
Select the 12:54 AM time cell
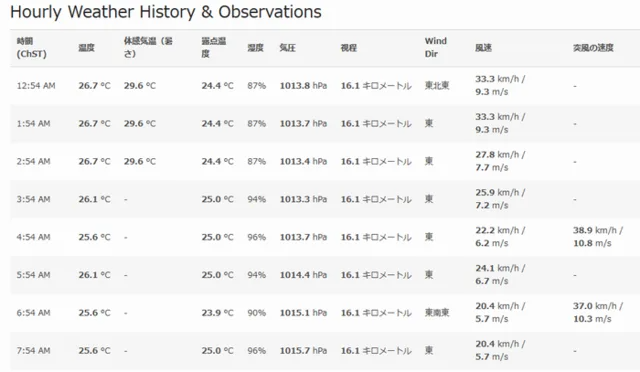coord(36,86)
